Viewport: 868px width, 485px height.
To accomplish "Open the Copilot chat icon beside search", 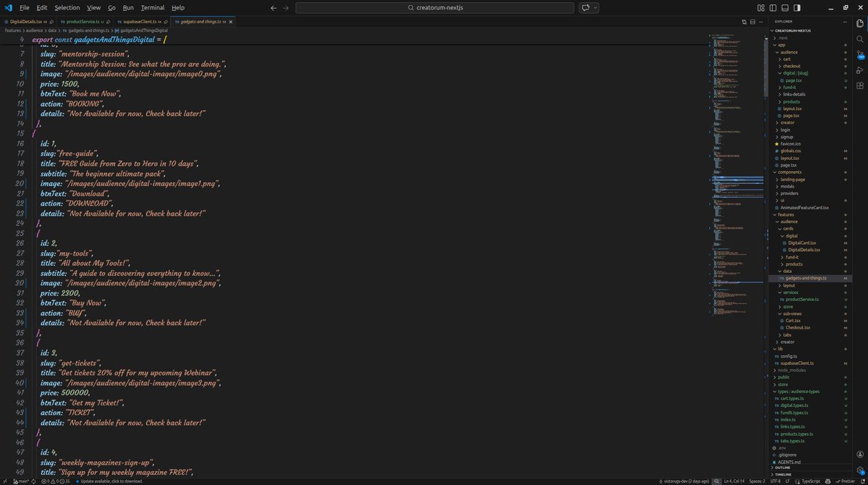I will click(x=586, y=7).
